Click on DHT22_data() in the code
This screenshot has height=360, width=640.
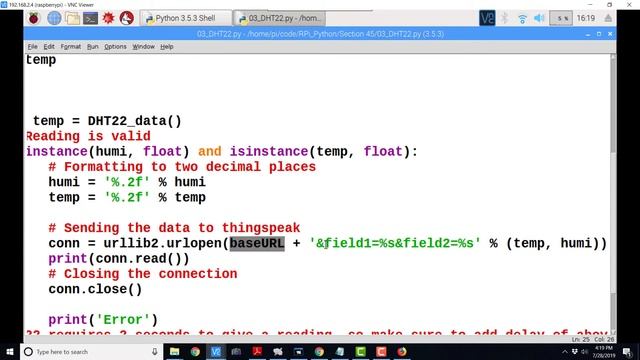[x=134, y=121]
